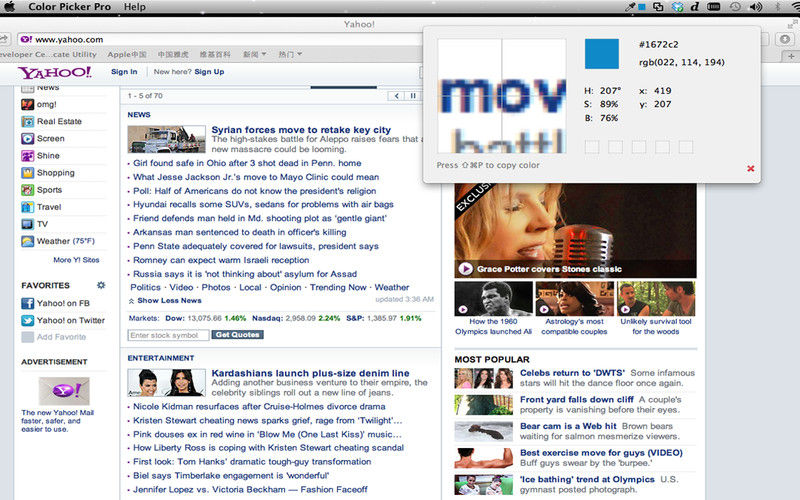The image size is (800, 500).
Task: Open Bear cam is a Web hit story
Action: point(568,426)
